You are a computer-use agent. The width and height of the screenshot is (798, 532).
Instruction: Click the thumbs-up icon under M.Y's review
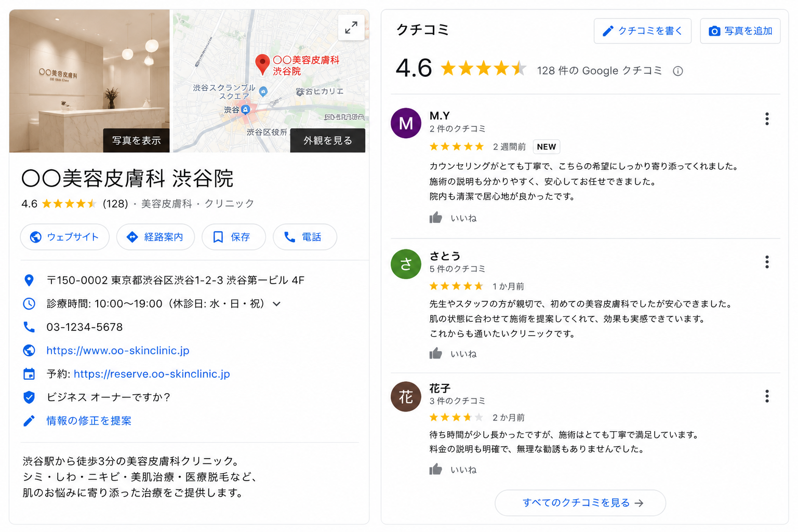(435, 218)
